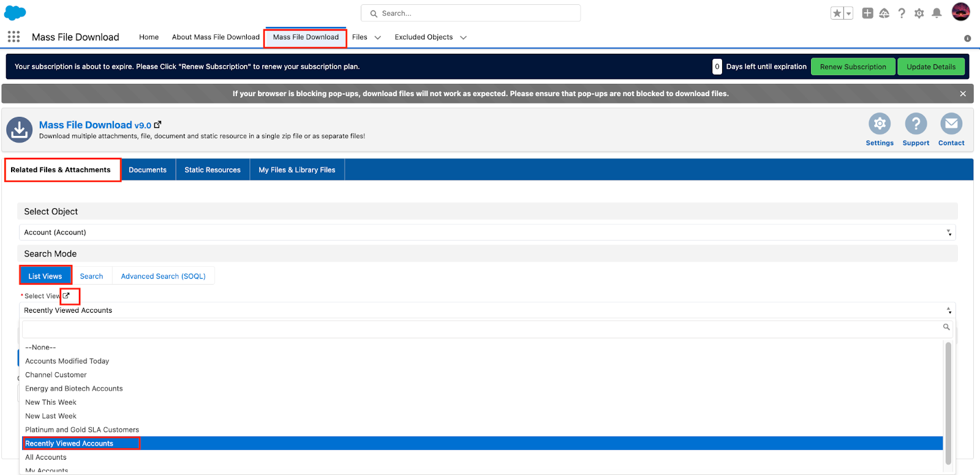The image size is (980, 475).
Task: Collapse the Recently Viewed Accounts view dropdown
Action: click(x=488, y=310)
